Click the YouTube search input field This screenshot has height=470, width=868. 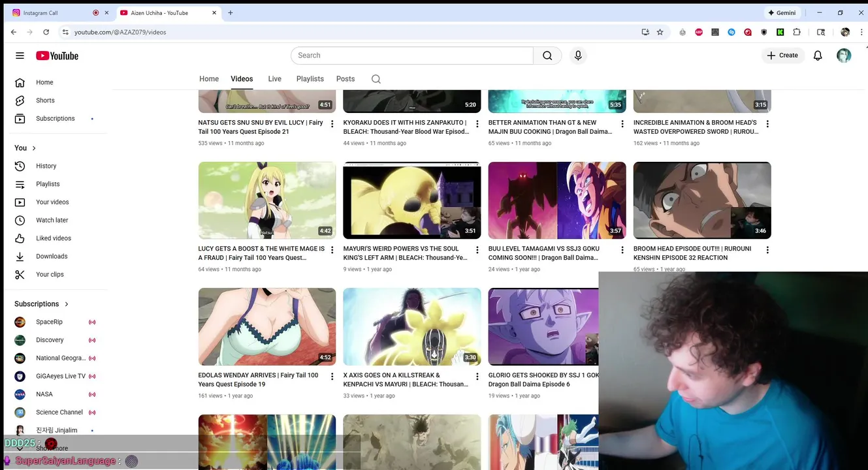coord(412,55)
